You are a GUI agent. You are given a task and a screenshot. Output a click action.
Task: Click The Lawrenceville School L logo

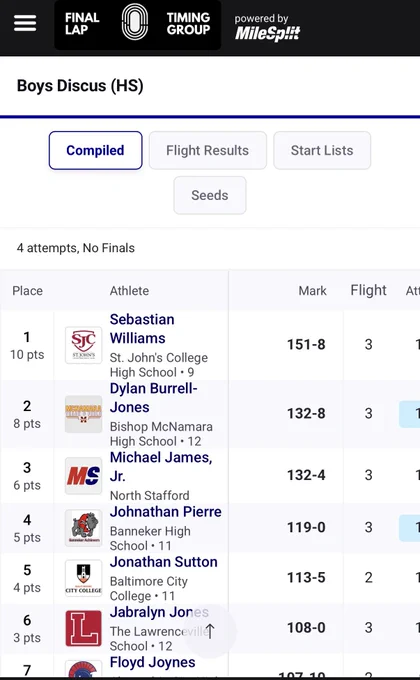83,628
